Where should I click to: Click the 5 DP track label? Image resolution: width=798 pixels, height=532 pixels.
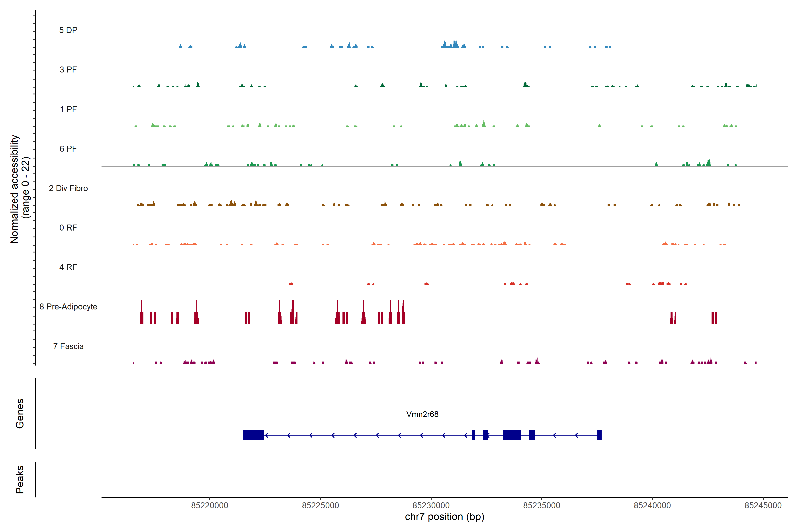coord(68,30)
